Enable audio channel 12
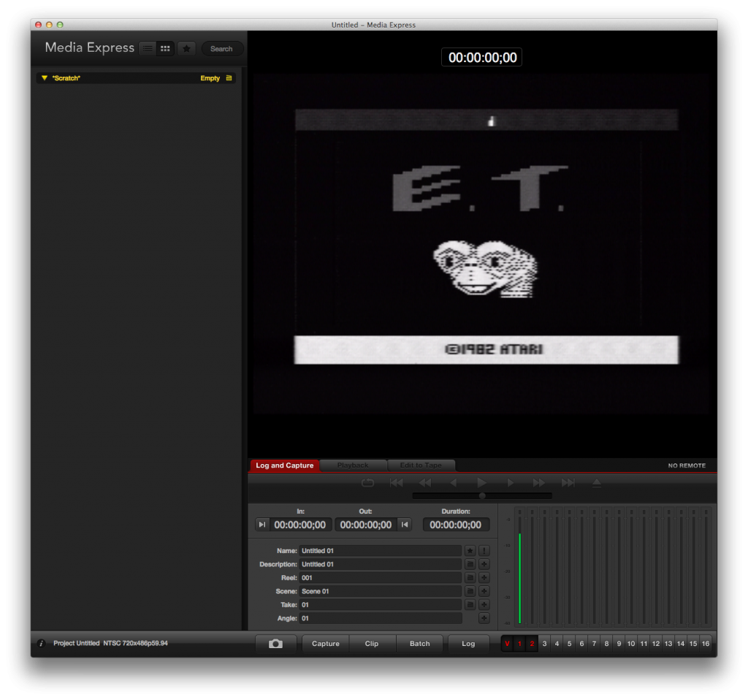 click(x=656, y=644)
